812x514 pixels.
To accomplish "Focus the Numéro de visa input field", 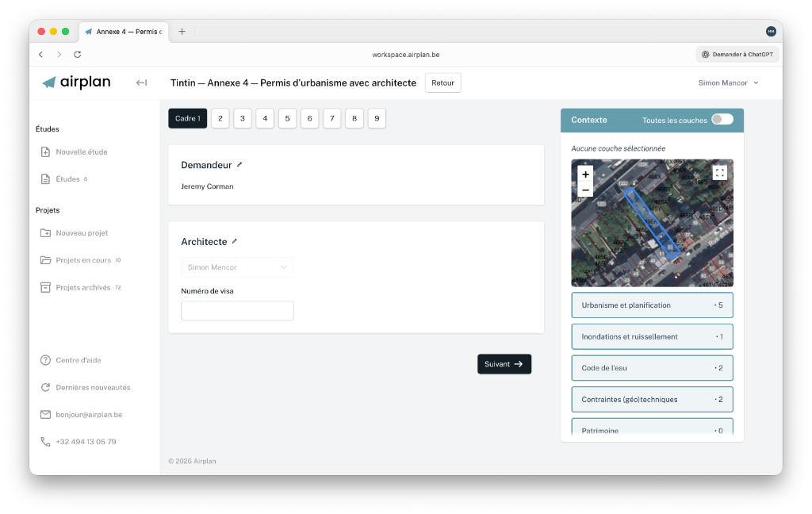I will [237, 310].
